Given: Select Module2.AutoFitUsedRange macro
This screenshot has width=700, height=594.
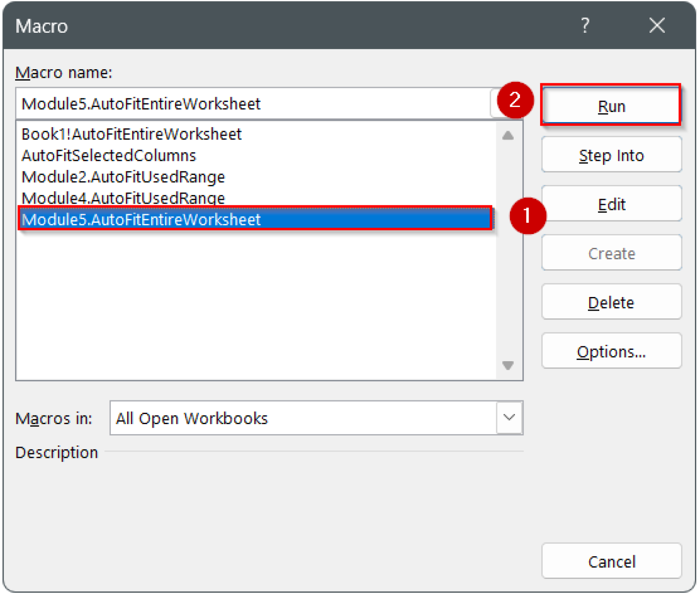Looking at the screenshot, I should (123, 177).
